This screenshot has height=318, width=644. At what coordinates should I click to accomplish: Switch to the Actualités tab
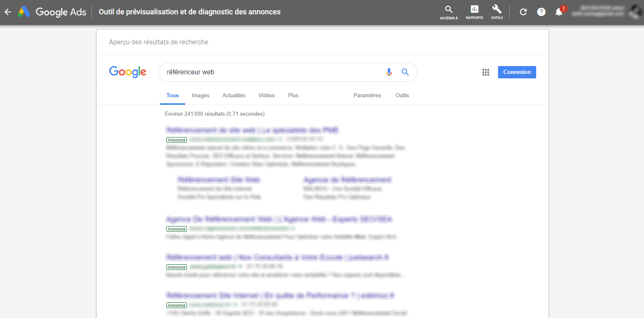click(x=234, y=96)
